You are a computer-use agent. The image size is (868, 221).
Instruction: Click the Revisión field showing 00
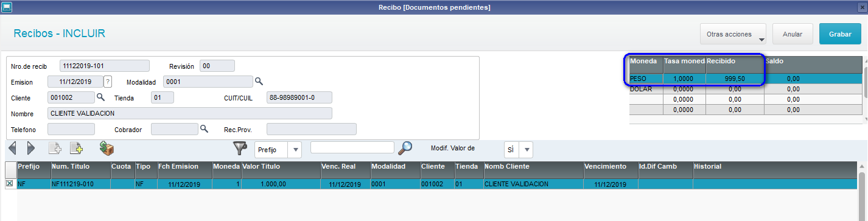217,66
